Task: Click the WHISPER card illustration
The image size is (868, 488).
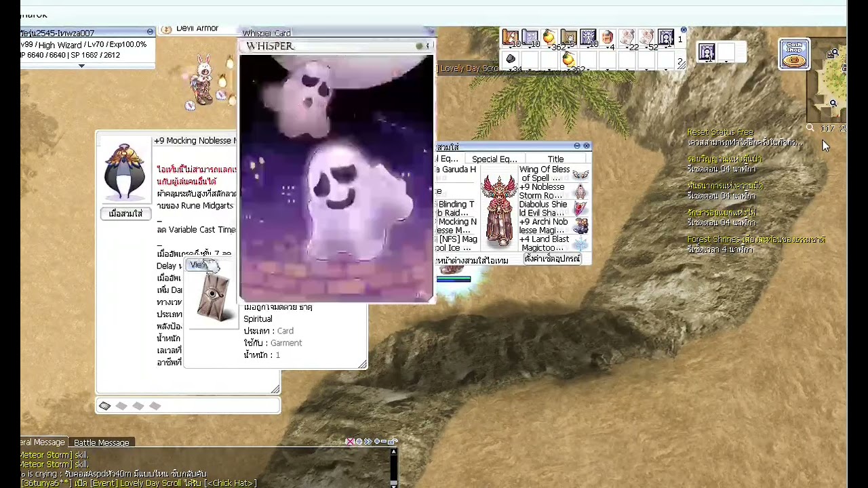Action: (336, 178)
